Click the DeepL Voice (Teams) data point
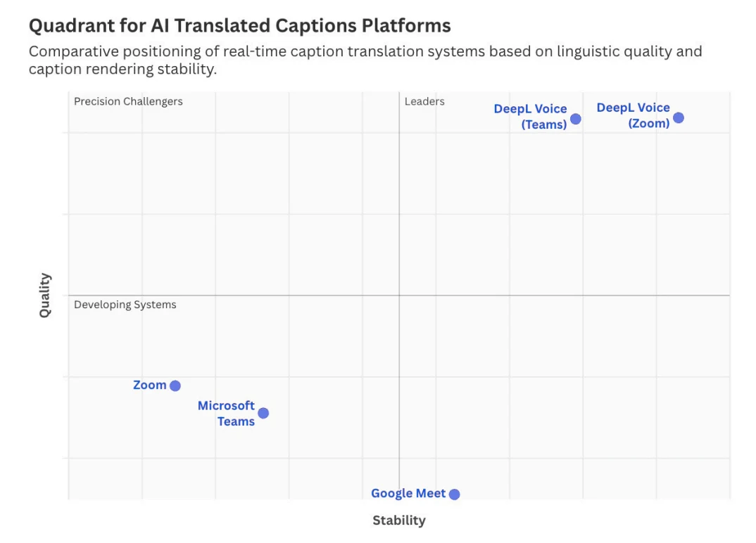This screenshot has width=756, height=543. click(576, 119)
